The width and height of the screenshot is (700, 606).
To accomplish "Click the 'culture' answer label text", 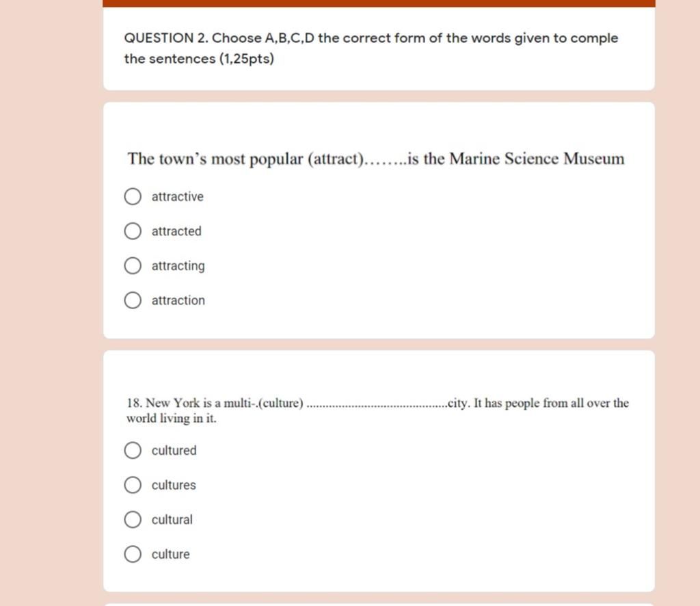I will tap(170, 554).
